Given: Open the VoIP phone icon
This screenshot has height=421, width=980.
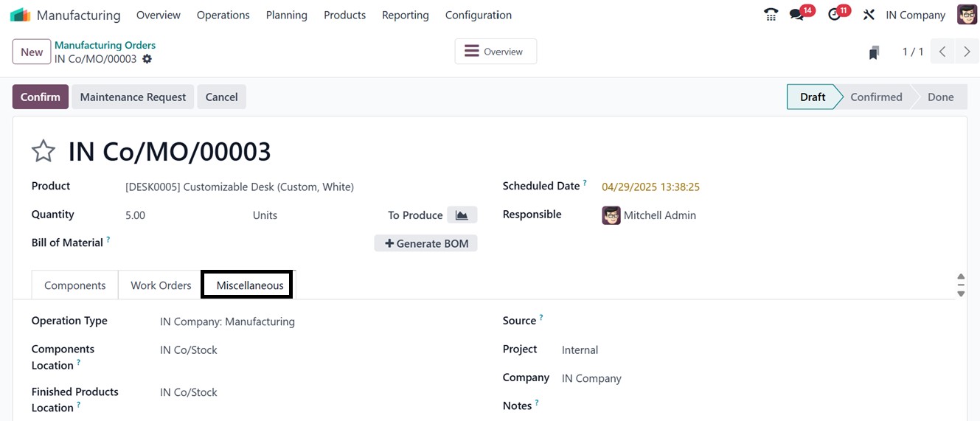Looking at the screenshot, I should (771, 15).
